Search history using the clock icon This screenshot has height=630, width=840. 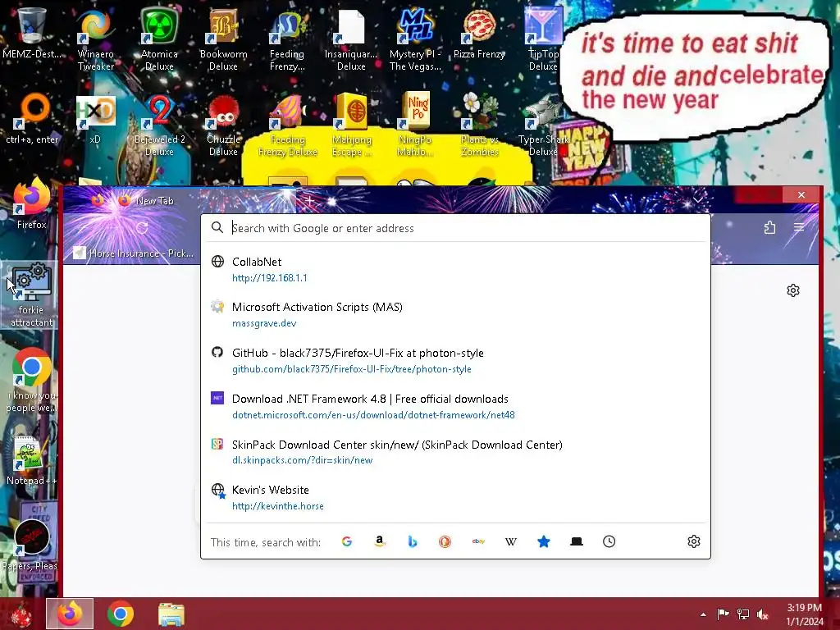pos(609,541)
